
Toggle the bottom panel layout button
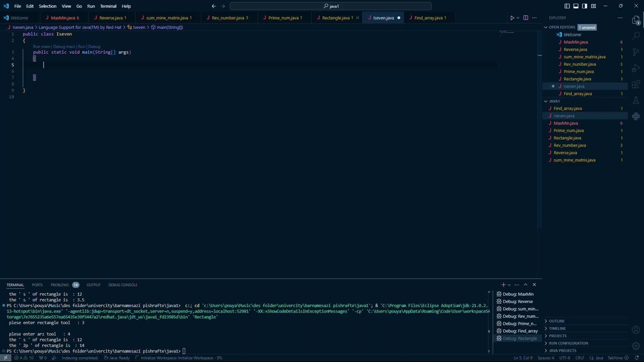pyautogui.click(x=576, y=6)
